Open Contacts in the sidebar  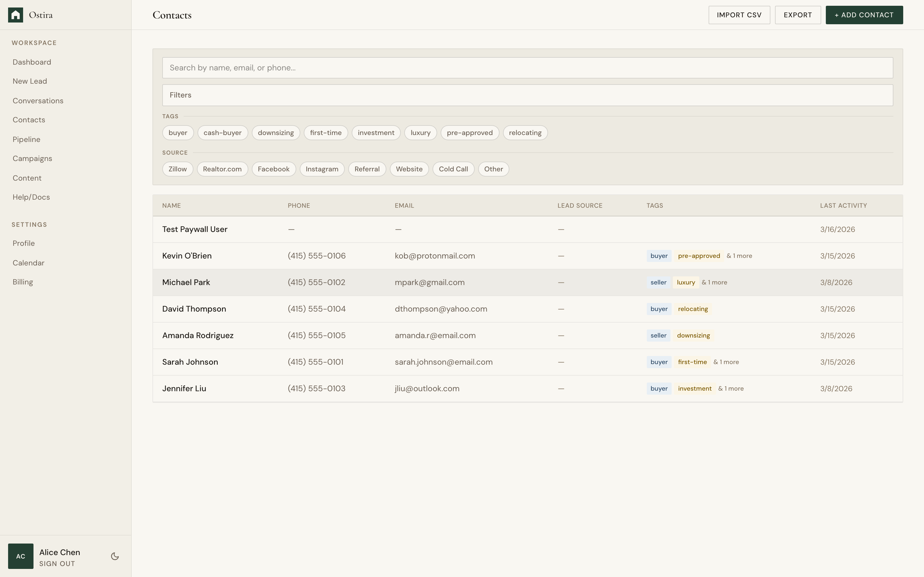(x=29, y=119)
